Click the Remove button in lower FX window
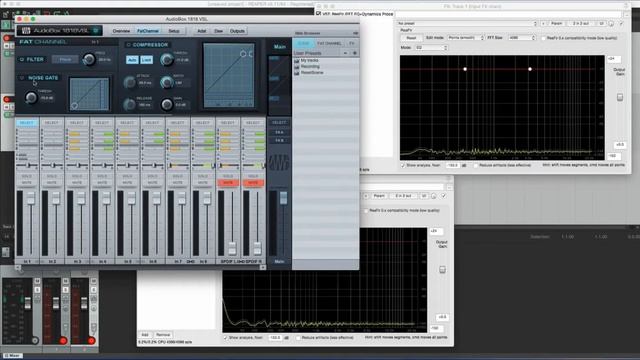Image resolution: width=640 pixels, height=360 pixels. point(162,335)
